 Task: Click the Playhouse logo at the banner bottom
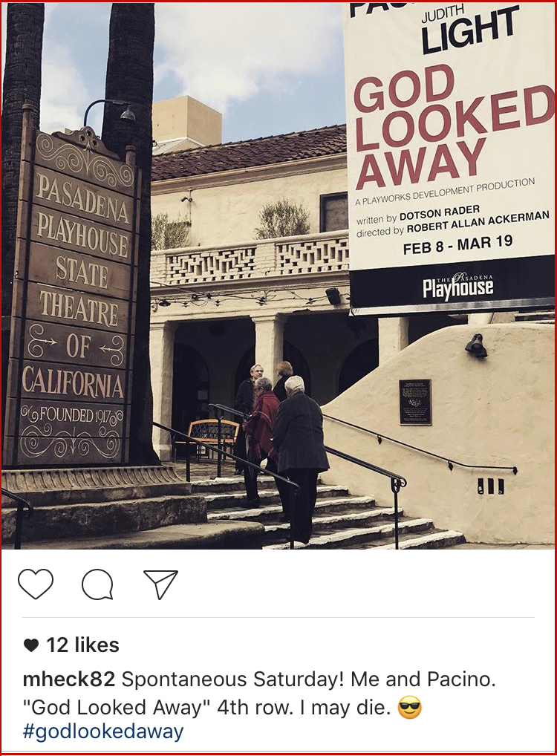pyautogui.click(x=458, y=286)
